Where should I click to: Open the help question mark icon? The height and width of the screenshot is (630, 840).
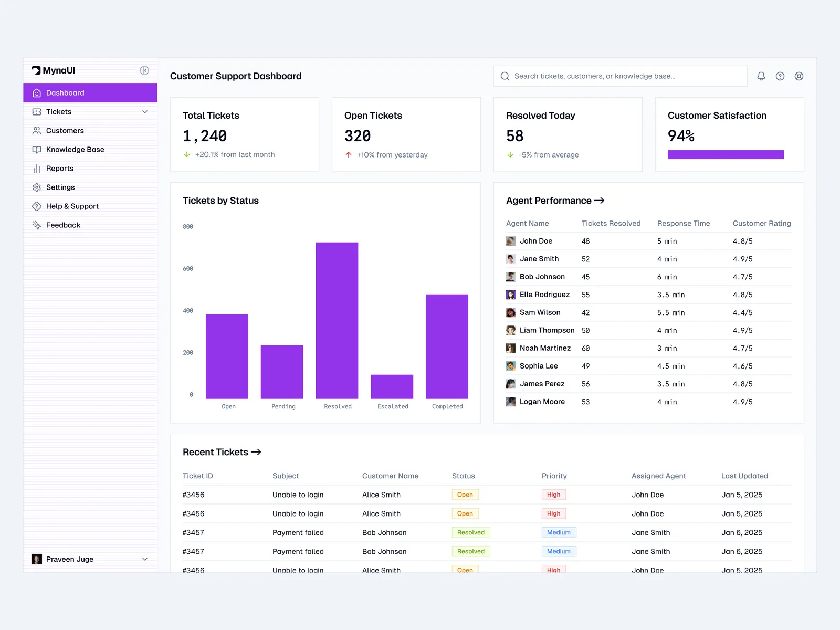tap(780, 76)
